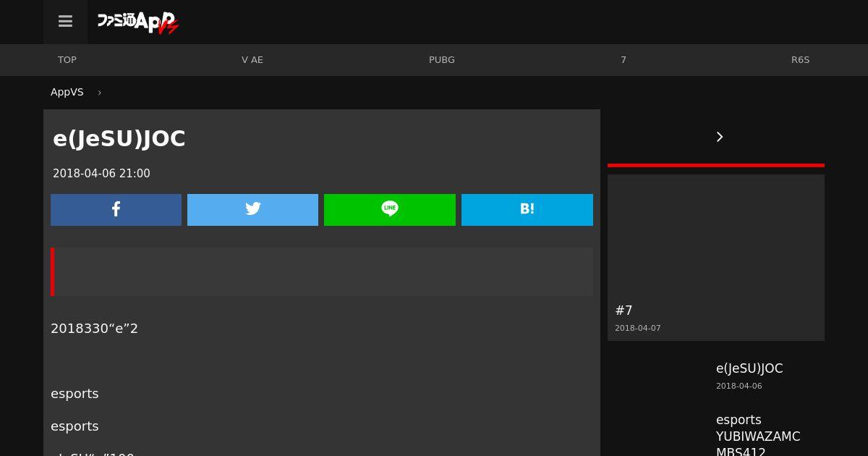Open the V AE navigation tab

point(252,60)
